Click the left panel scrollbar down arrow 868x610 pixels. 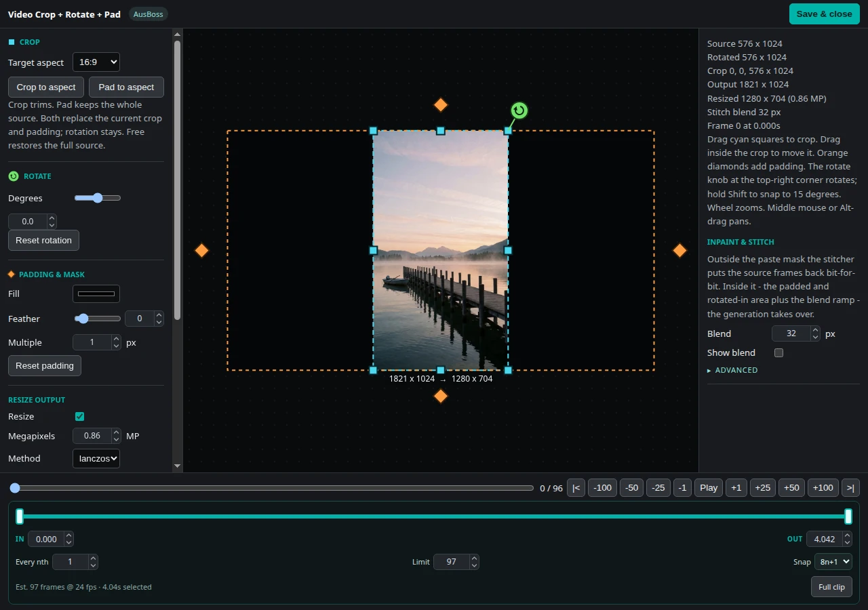178,466
